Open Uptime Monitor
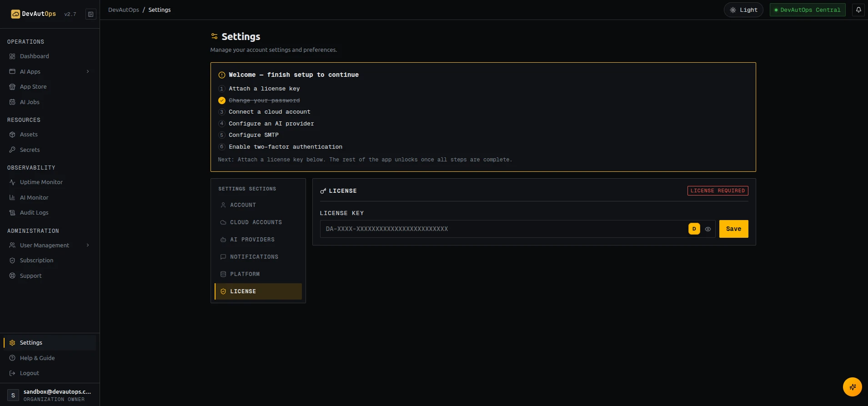 (x=50, y=182)
